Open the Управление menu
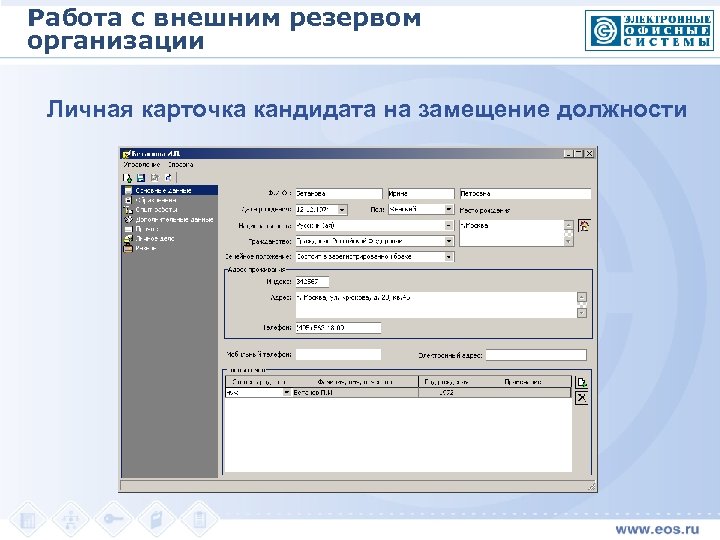 [x=141, y=164]
